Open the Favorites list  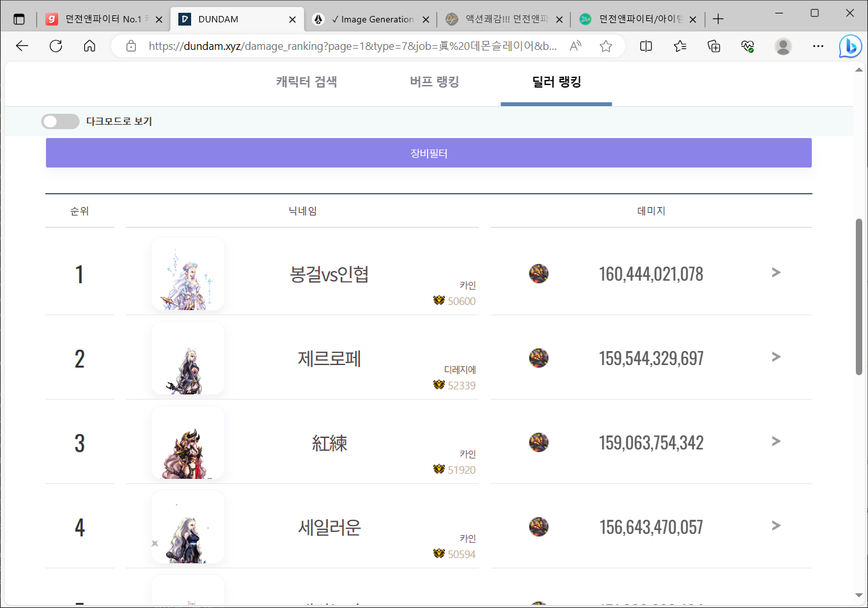click(680, 46)
